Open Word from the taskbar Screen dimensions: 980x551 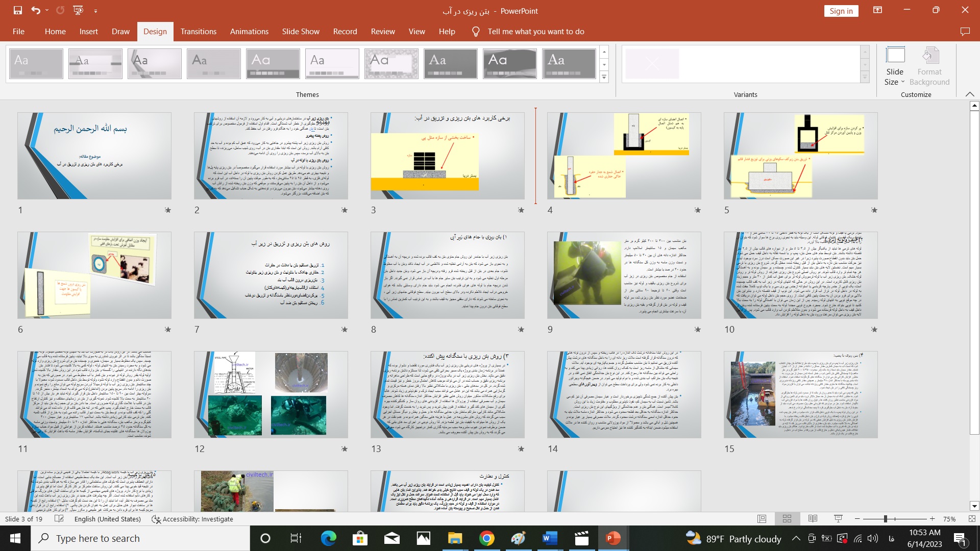tap(550, 538)
